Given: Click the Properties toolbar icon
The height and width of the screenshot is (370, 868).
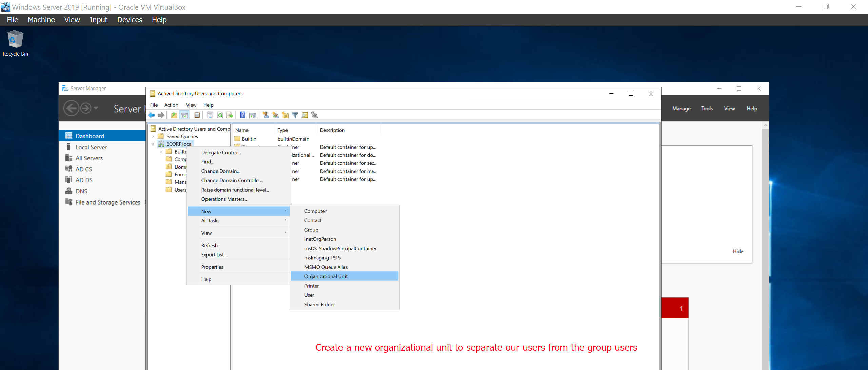Looking at the screenshot, I should (x=210, y=115).
